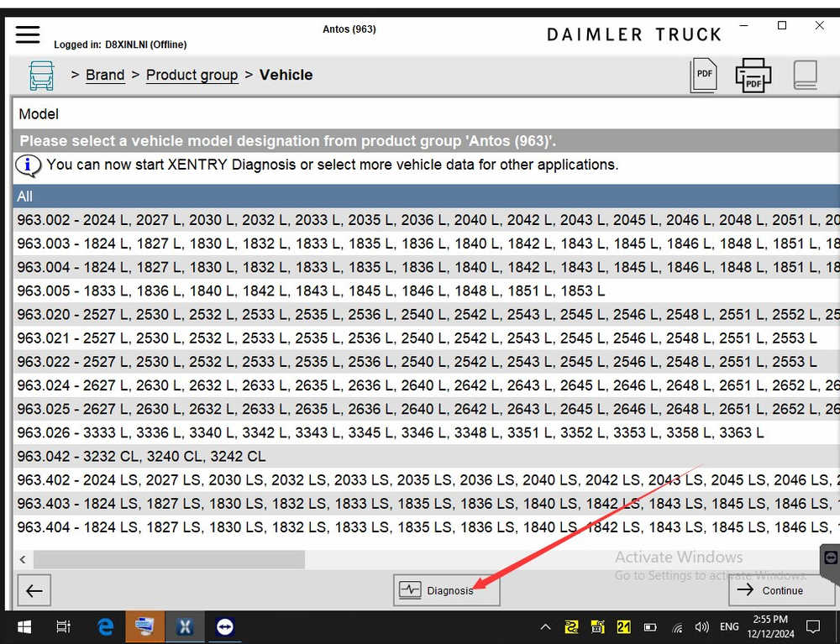Switch to the XENTRY X taskbar icon
Screen dimensions: 840x644
(185, 627)
